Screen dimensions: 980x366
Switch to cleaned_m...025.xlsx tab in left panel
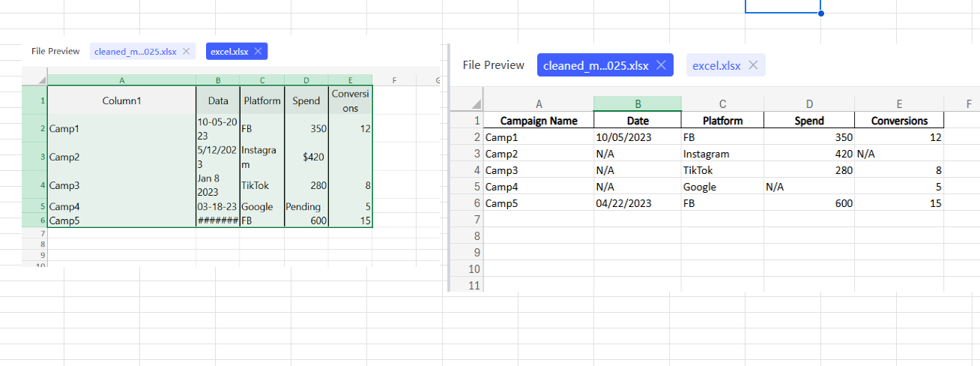click(x=136, y=51)
